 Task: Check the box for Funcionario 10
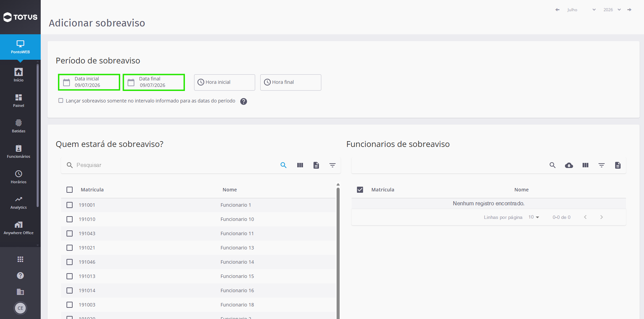click(70, 219)
